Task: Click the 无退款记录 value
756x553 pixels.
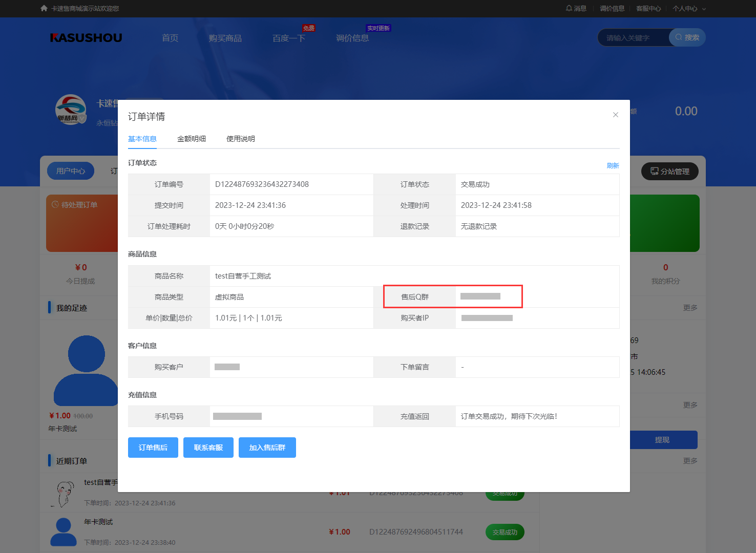Action: coord(479,226)
